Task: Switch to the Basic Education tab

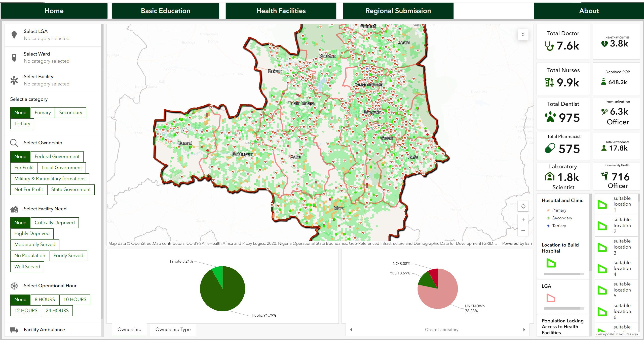Action: coord(165,11)
